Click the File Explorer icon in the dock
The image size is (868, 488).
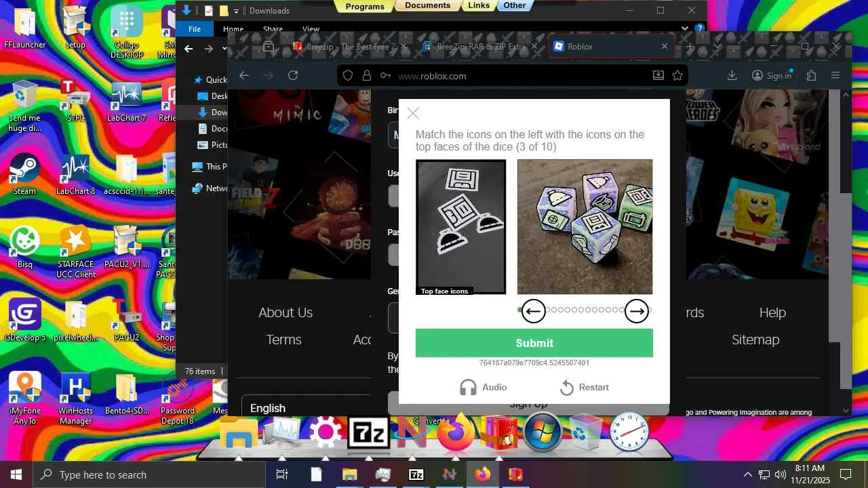(x=239, y=432)
